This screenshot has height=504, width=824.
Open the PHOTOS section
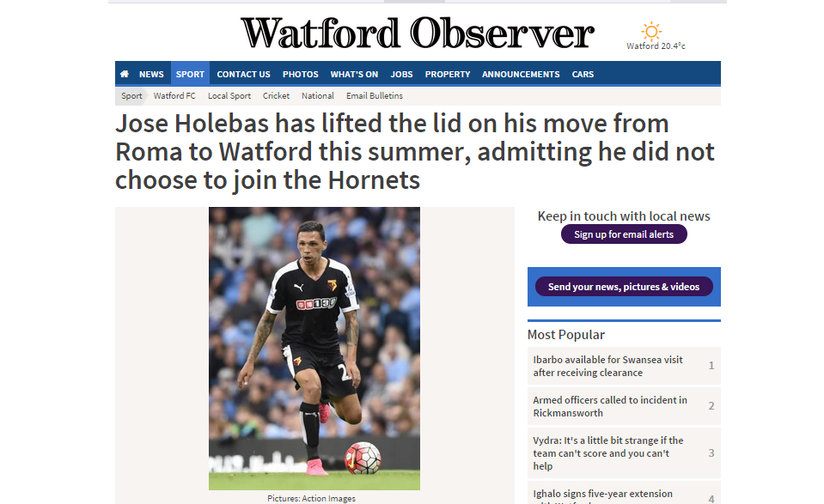coord(300,74)
